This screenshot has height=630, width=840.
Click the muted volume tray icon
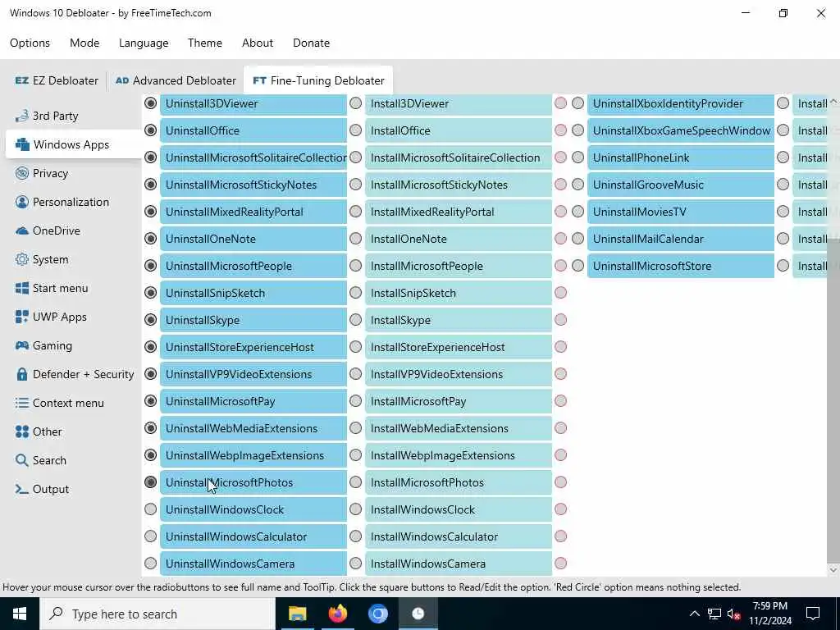(x=734, y=614)
